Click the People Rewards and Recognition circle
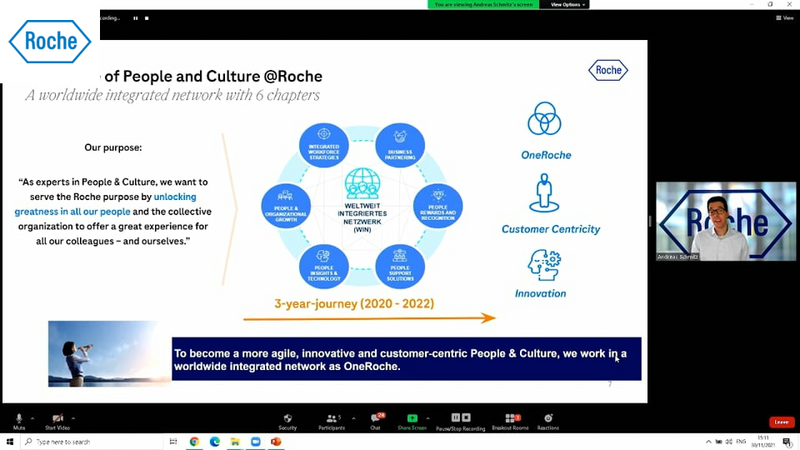Image resolution: width=800 pixels, height=450 pixels. (438, 206)
